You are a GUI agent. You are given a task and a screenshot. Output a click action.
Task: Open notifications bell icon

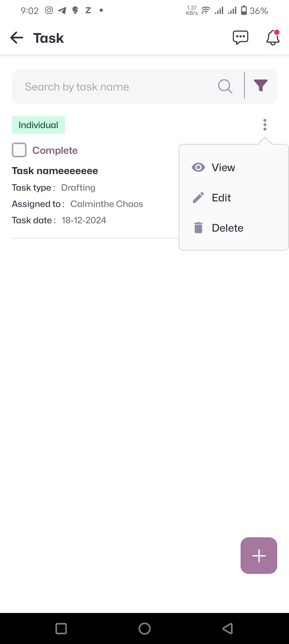(273, 38)
